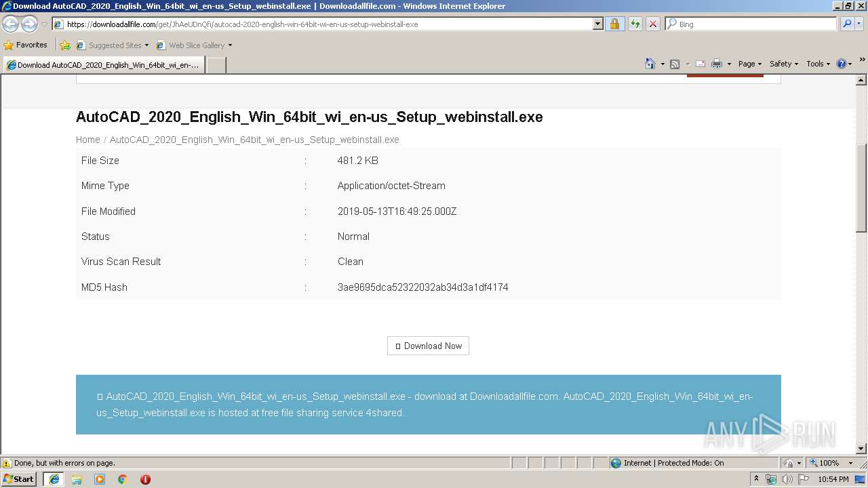Click the security lock icon in address bar
The height and width of the screenshot is (488, 868).
pyautogui.click(x=614, y=24)
